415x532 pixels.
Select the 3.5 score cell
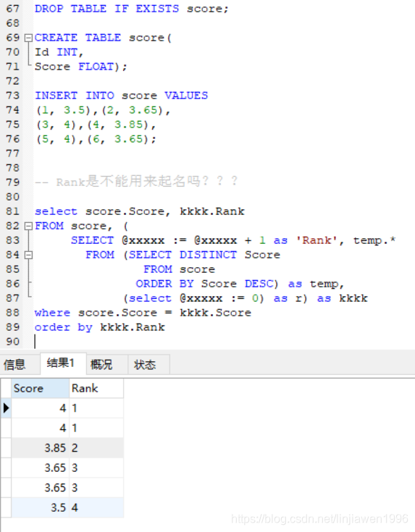pyautogui.click(x=40, y=507)
